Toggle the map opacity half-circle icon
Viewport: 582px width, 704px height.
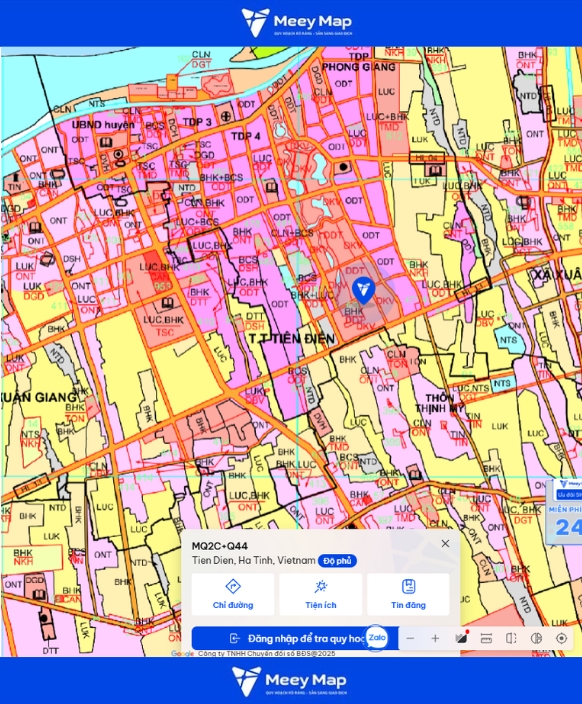[536, 638]
